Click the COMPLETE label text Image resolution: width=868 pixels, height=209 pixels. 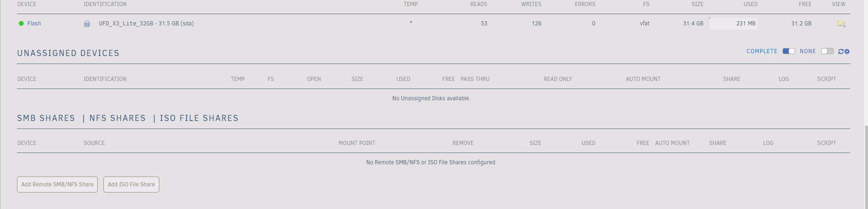(x=762, y=51)
